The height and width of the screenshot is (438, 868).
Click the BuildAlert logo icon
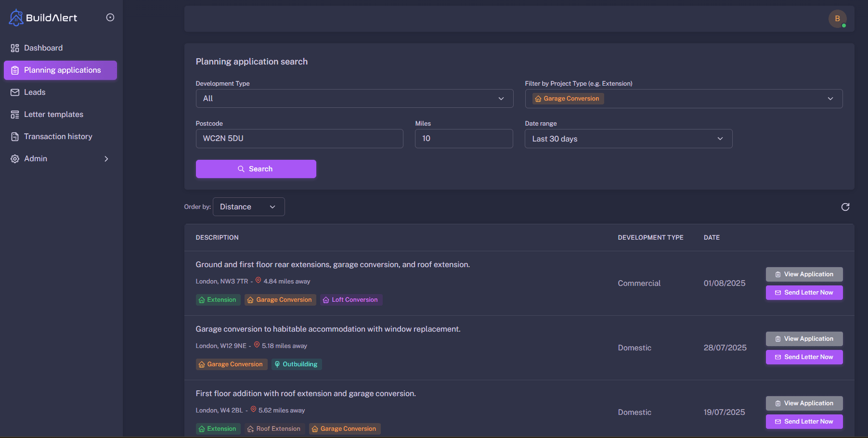(16, 18)
